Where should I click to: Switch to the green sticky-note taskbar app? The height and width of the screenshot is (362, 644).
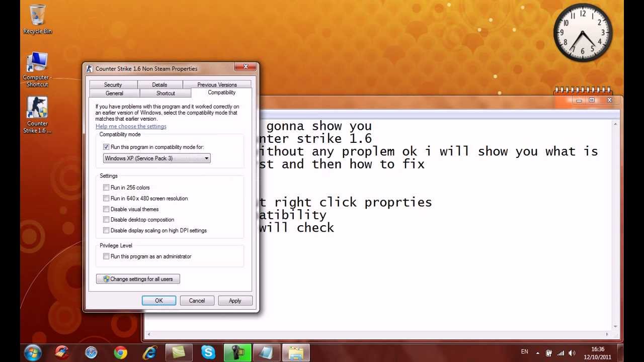click(179, 352)
